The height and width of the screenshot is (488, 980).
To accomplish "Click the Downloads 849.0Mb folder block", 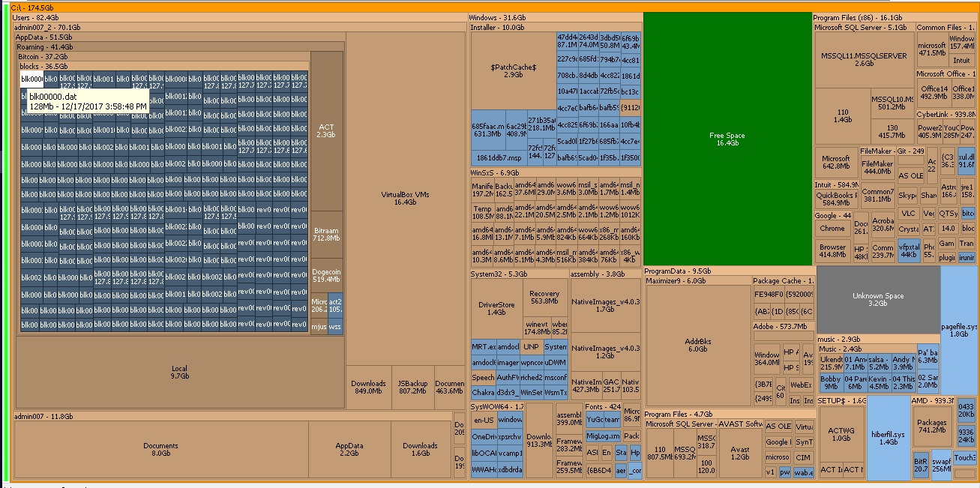I will (x=369, y=388).
